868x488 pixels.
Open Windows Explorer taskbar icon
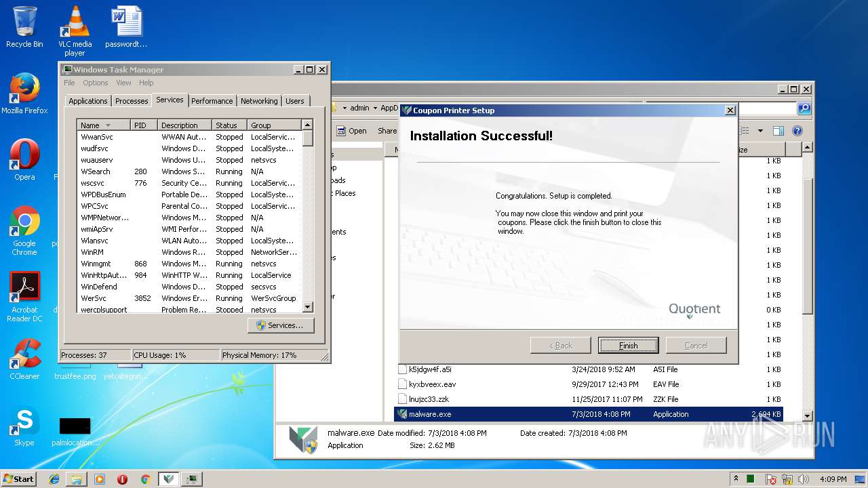pyautogui.click(x=77, y=479)
